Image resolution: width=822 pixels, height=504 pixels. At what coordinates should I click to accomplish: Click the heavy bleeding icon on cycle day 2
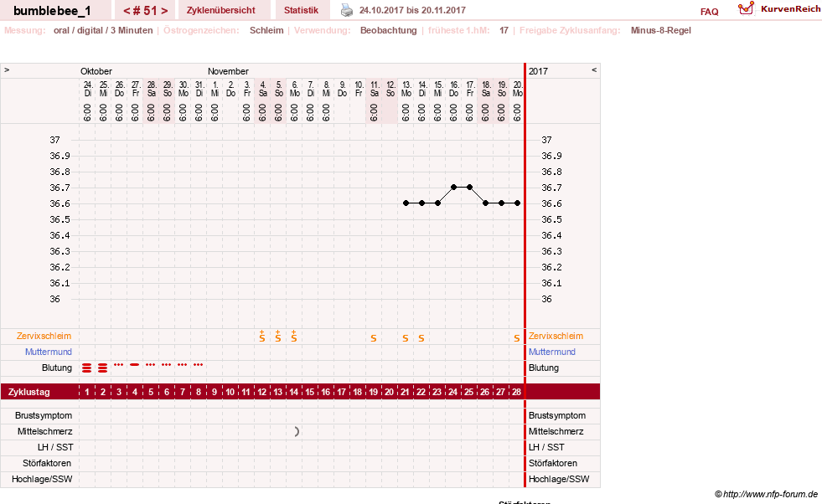pyautogui.click(x=103, y=368)
